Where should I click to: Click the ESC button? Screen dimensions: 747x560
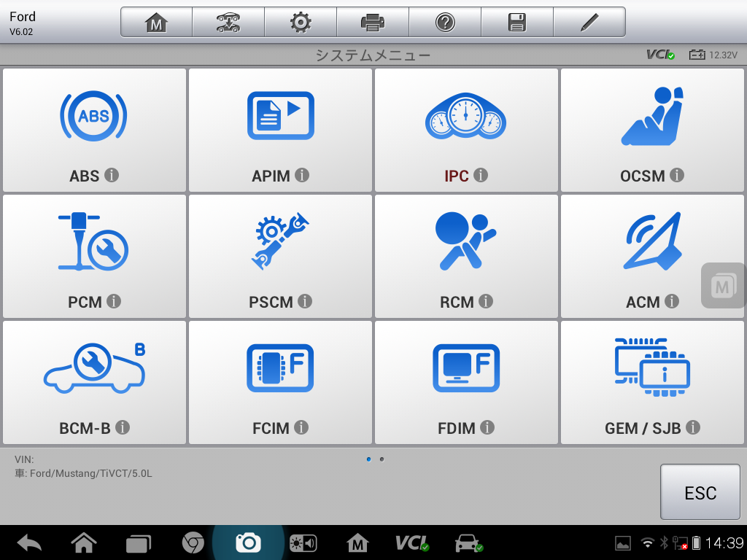click(700, 492)
